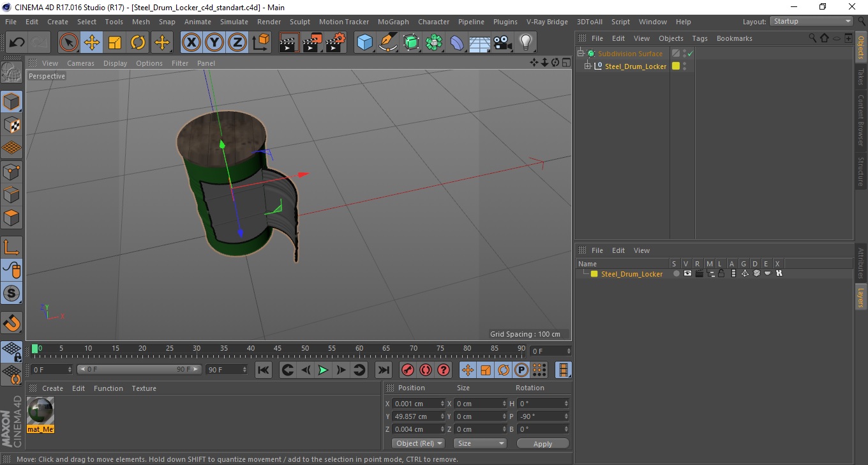
Task: Click the timeline range slider bar
Action: tap(139, 369)
